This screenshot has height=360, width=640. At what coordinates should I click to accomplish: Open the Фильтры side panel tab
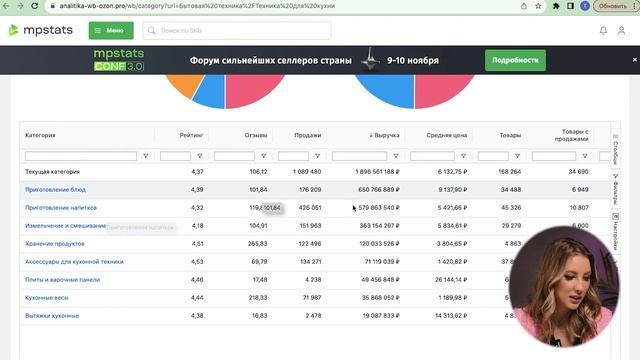tap(616, 189)
